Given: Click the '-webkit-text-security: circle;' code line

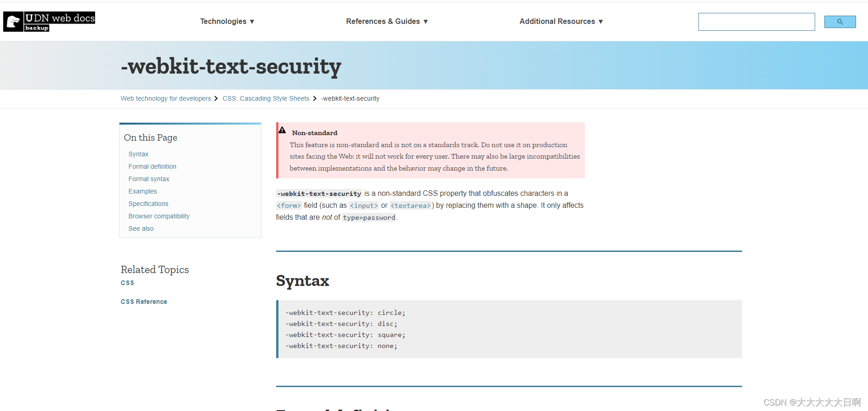Looking at the screenshot, I should click(345, 313).
